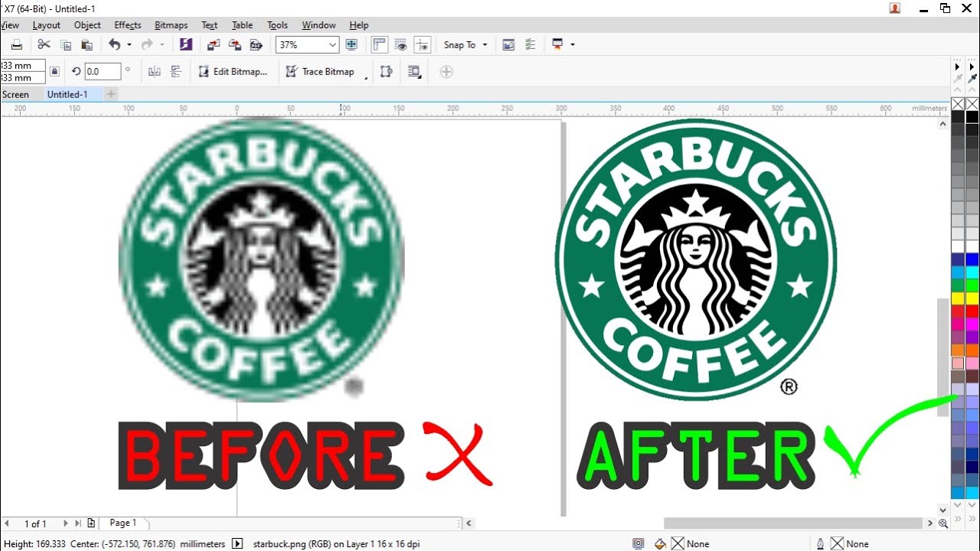The height and width of the screenshot is (551, 980).
Task: Click the Import icon
Action: [214, 45]
